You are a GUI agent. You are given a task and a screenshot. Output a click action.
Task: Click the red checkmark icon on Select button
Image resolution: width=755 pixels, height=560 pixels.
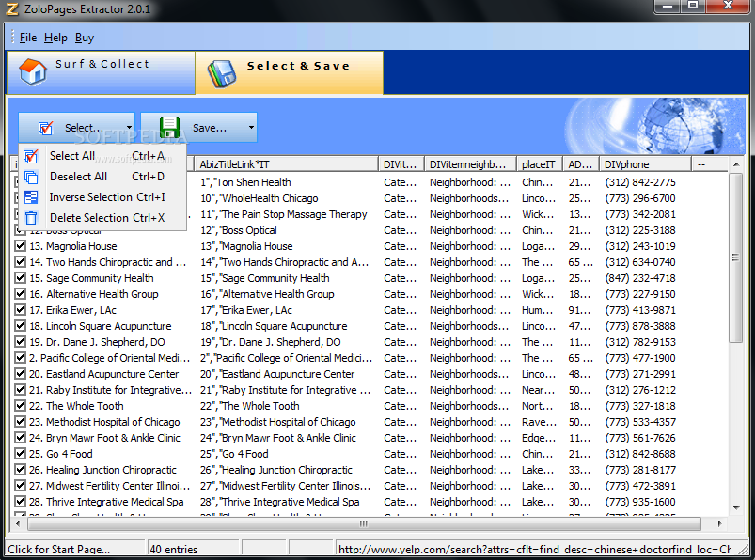[45, 128]
